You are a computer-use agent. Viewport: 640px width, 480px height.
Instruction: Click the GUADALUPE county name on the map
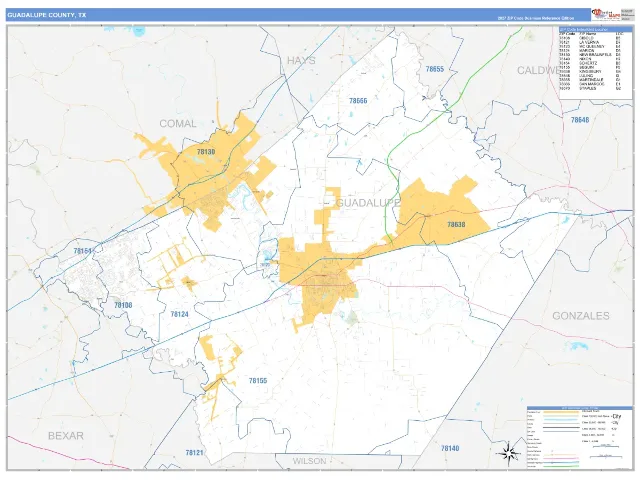point(368,202)
